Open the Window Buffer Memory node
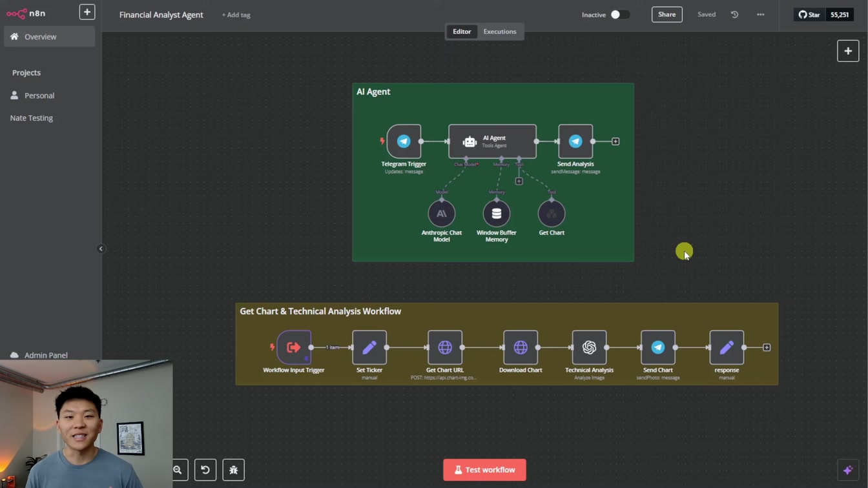This screenshot has width=868, height=488. pos(497,214)
